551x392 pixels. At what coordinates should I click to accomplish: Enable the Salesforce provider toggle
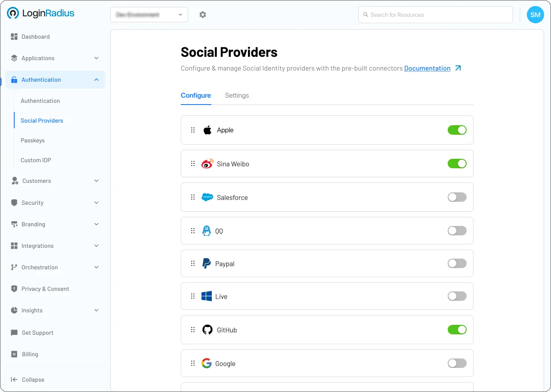click(457, 197)
